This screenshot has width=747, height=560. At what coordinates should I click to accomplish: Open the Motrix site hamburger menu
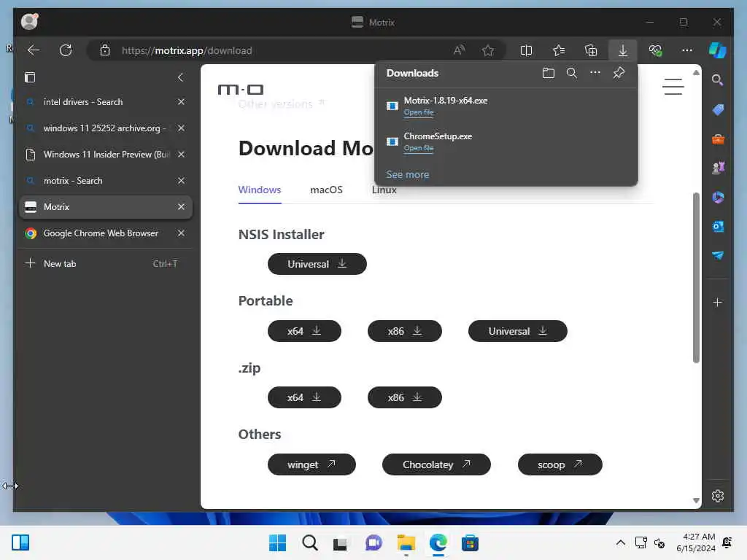pyautogui.click(x=673, y=87)
